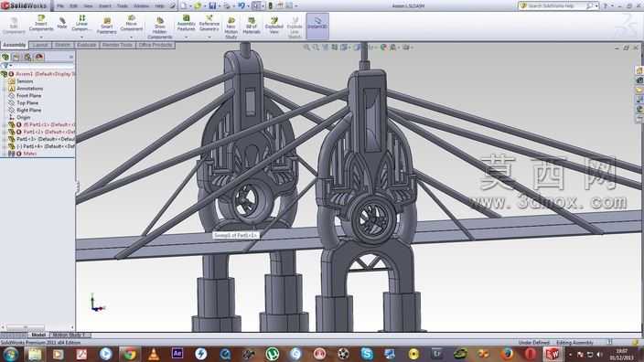The height and width of the screenshot is (362, 644).
Task: Open the Edit menu
Action: coord(73,5)
